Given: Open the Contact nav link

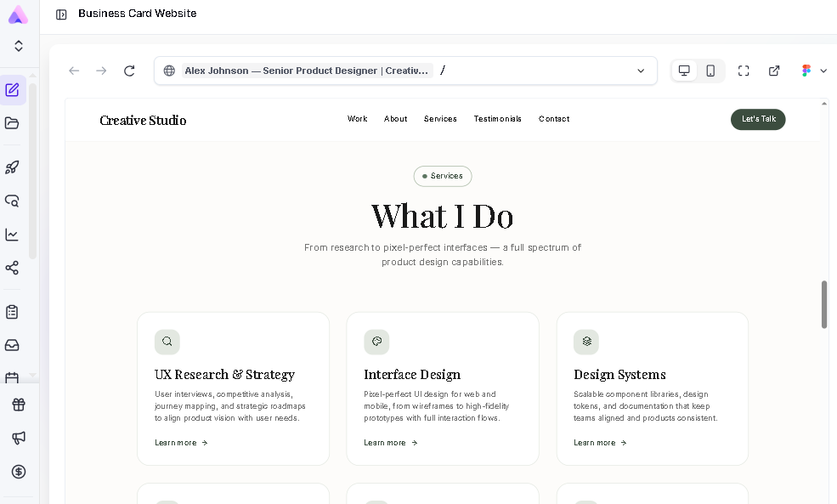Looking at the screenshot, I should pos(554,118).
